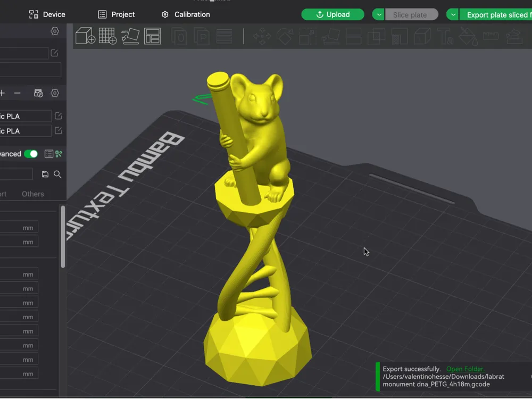Edit the second PLA filament preset
Viewport: 532px width, 399px height.
pos(59,131)
